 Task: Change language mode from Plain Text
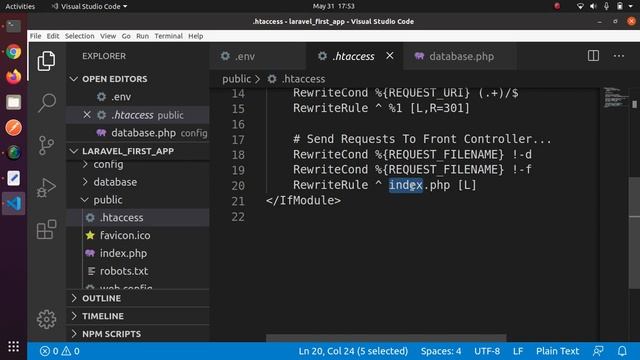pyautogui.click(x=557, y=351)
